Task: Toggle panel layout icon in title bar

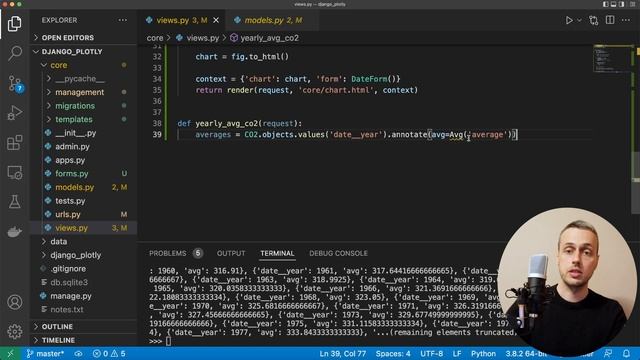Action: (x=613, y=4)
